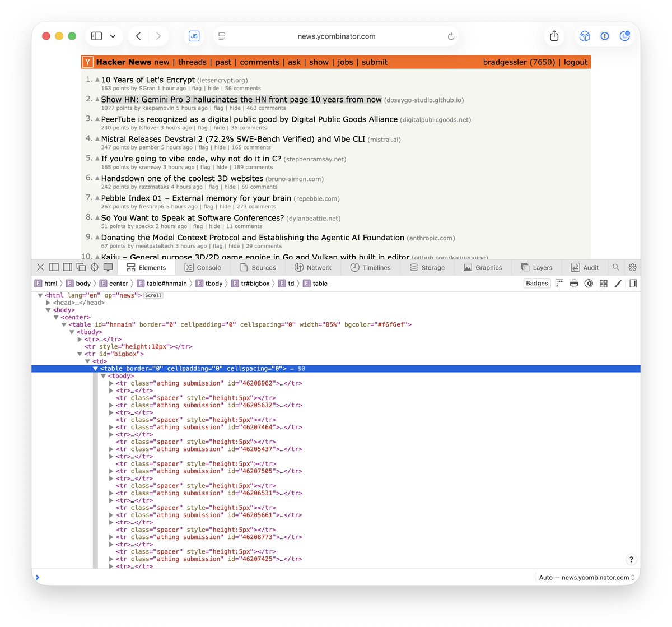
Task: Collapse the html element node
Action: pyautogui.click(x=40, y=295)
